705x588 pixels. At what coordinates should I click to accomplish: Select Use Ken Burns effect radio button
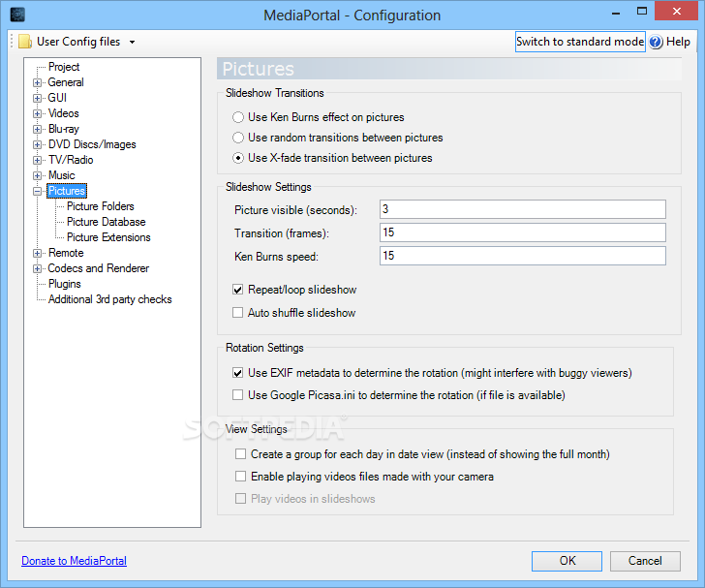238,117
